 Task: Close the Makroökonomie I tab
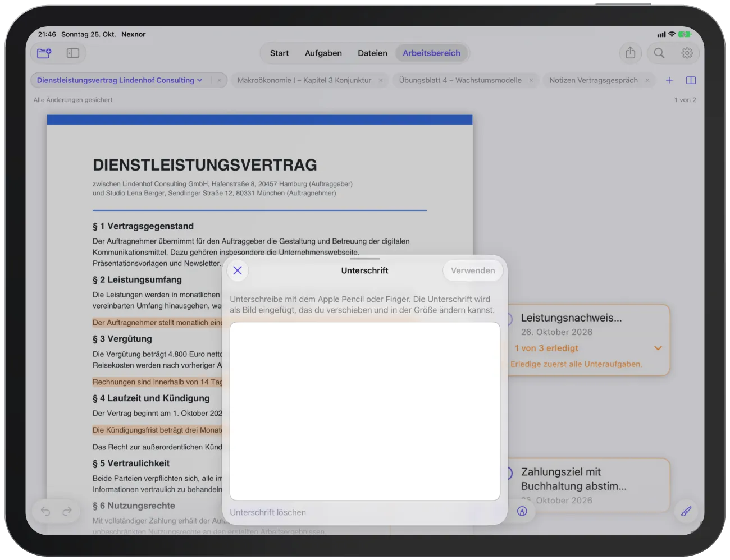381,80
